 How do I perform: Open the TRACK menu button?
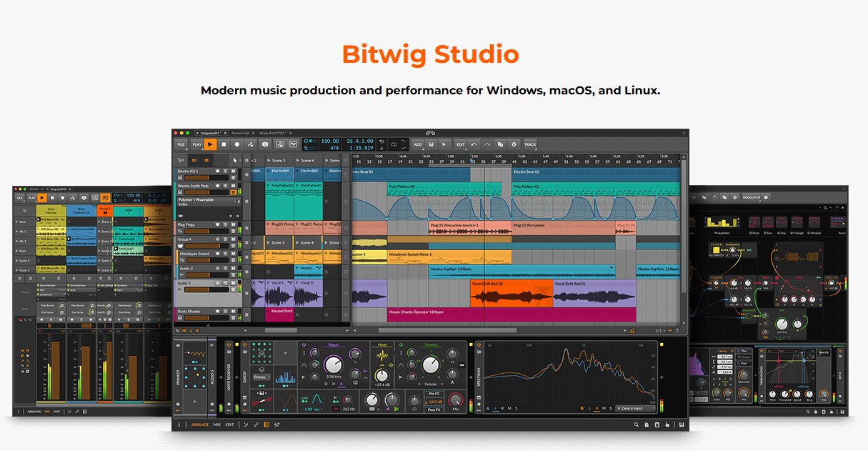(530, 144)
